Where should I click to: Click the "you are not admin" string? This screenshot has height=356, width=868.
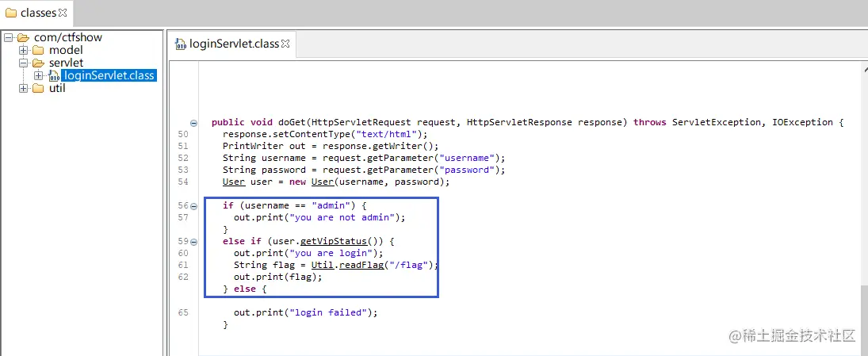[x=342, y=217]
